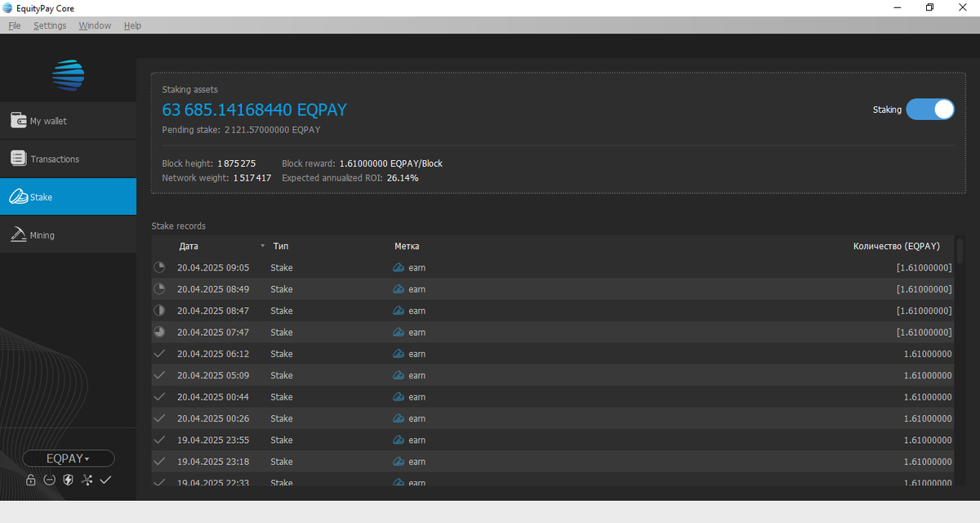Click earn label icon in 00:26 row

coord(399,418)
